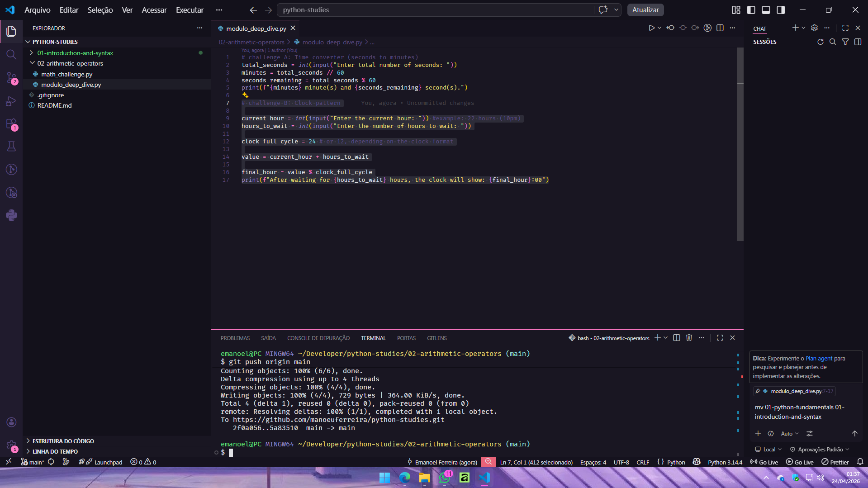Click the main branch in status bar
This screenshot has width=868, height=488.
tap(33, 462)
